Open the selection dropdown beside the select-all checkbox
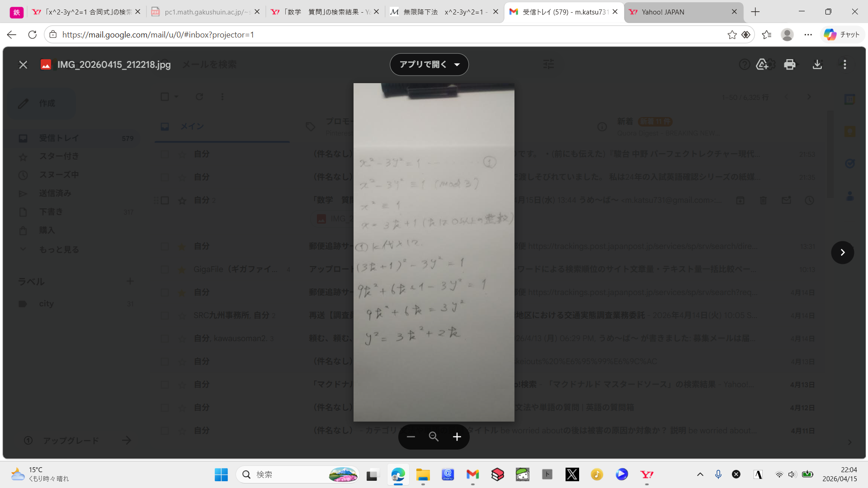The width and height of the screenshot is (868, 488). tap(175, 97)
